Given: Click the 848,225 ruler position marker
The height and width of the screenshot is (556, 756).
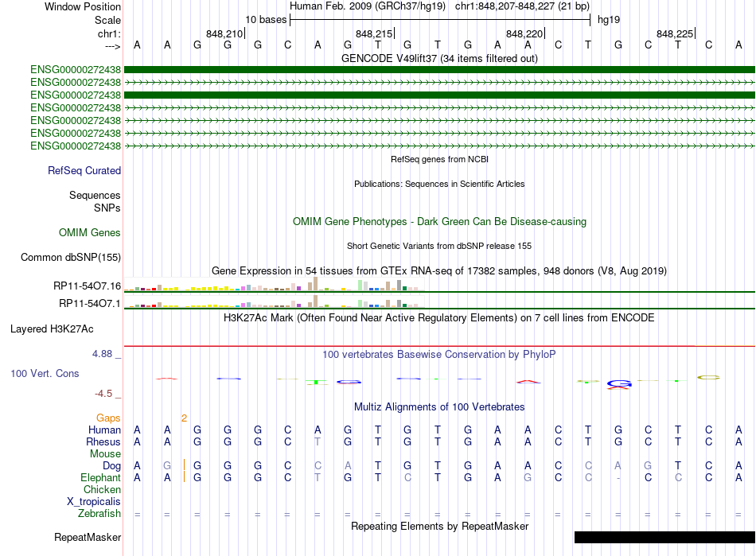Looking at the screenshot, I should click(676, 33).
